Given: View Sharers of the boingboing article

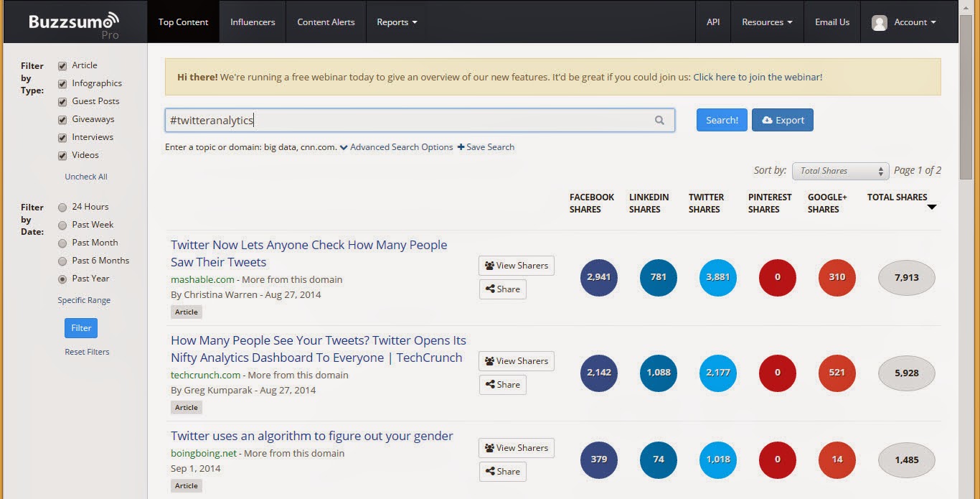Looking at the screenshot, I should 517,448.
